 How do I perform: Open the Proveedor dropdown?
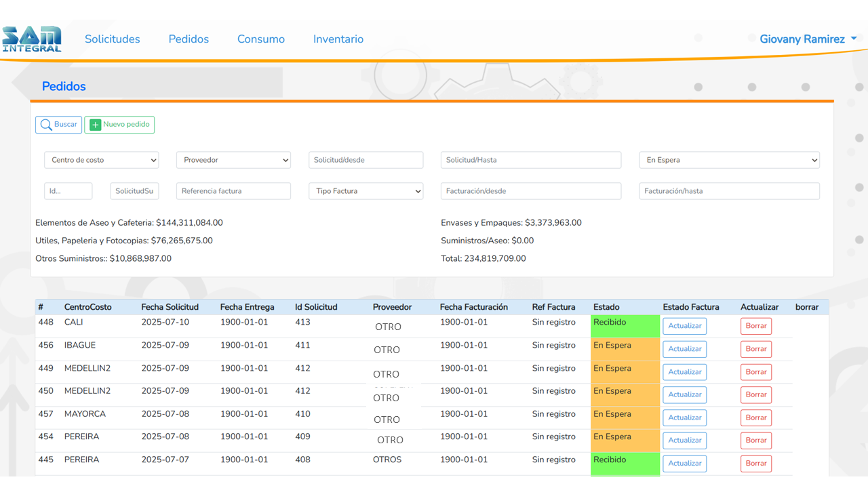coord(233,160)
